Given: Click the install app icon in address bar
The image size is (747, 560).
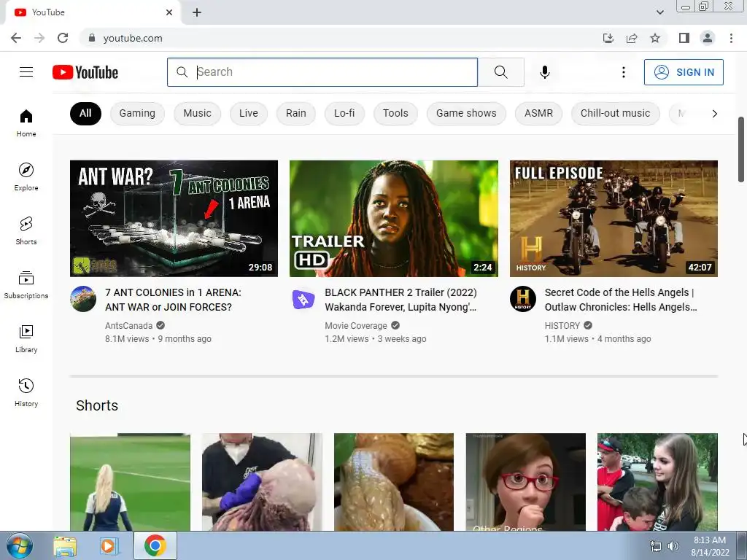Looking at the screenshot, I should pos(608,38).
